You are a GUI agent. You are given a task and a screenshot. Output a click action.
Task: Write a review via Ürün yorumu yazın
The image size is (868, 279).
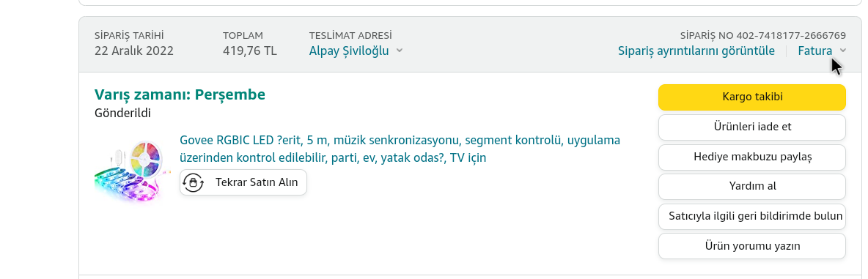point(751,246)
